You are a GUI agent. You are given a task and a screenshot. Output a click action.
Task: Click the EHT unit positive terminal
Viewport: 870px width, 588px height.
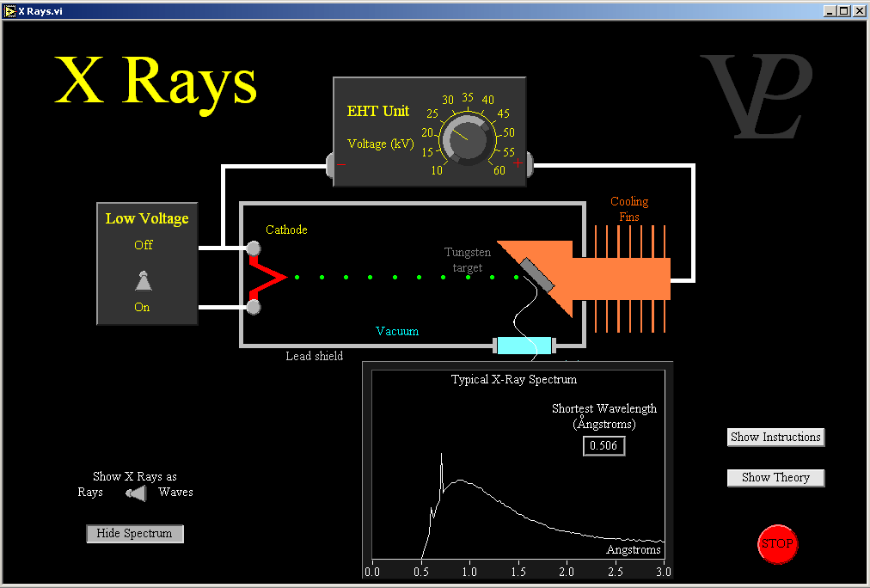(518, 163)
